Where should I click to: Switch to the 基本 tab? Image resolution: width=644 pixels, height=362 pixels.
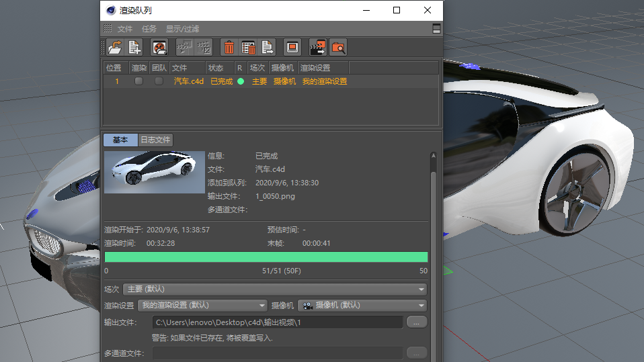point(120,140)
